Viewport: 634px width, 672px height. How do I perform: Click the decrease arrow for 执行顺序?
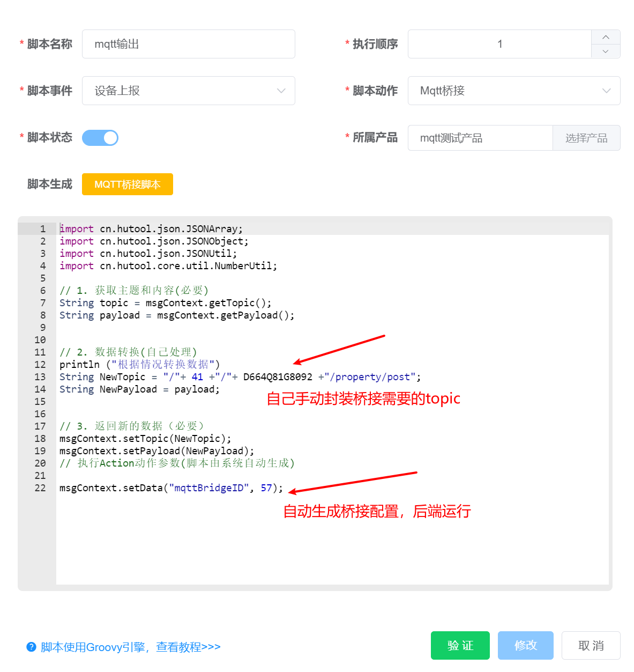[606, 51]
